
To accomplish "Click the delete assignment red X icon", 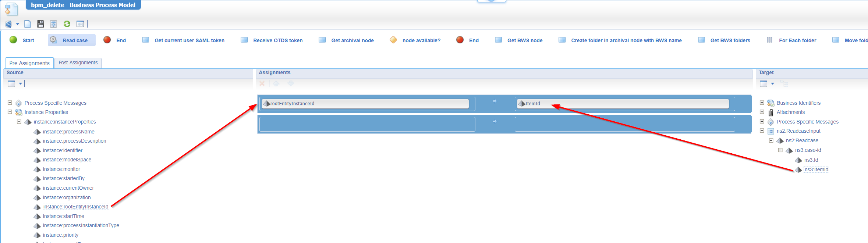I will pyautogui.click(x=262, y=83).
